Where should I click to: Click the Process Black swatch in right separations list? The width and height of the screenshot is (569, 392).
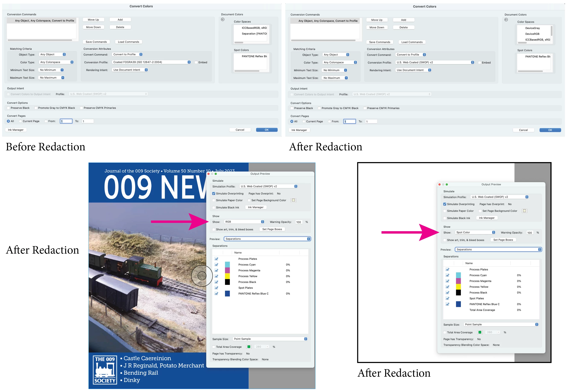[458, 293]
